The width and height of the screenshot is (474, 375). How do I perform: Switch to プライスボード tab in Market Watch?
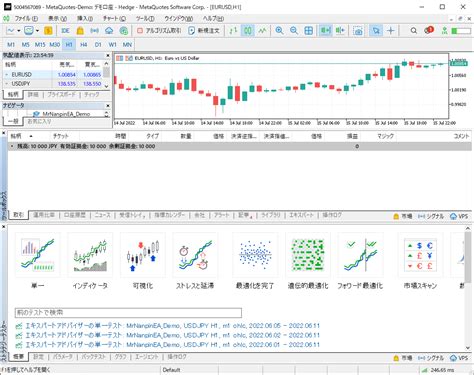(61, 95)
